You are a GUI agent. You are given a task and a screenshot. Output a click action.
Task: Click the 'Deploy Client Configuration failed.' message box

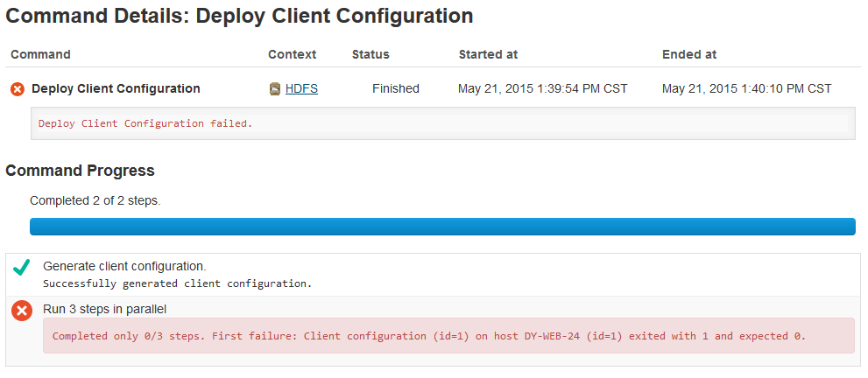[x=442, y=123]
